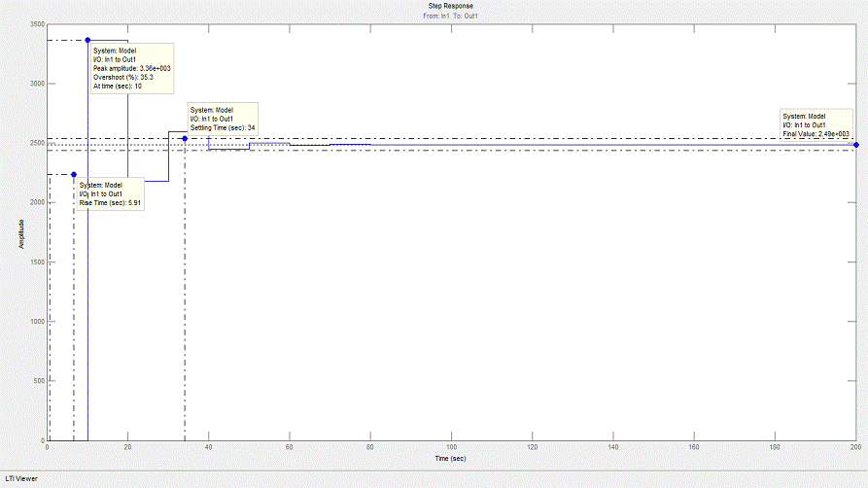The image size is (868, 488).
Task: Click the peak amplitude marker dot
Action: pos(87,40)
